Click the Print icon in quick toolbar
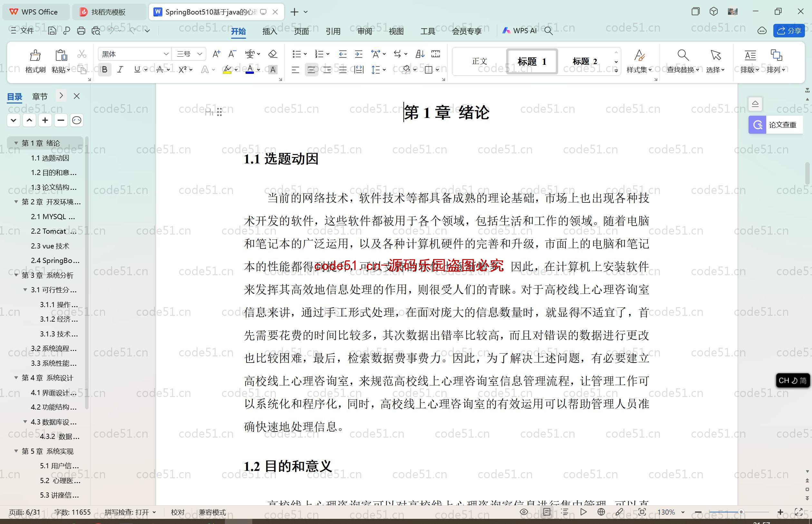Image resolution: width=812 pixels, height=524 pixels. (x=81, y=31)
